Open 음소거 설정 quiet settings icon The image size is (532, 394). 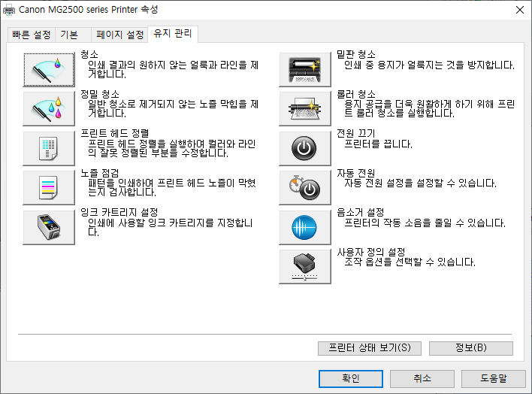point(304,227)
